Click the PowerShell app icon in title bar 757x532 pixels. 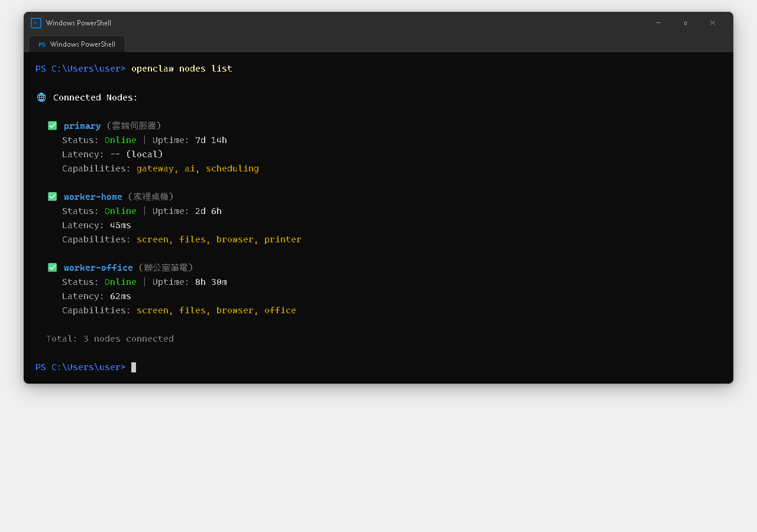(36, 23)
